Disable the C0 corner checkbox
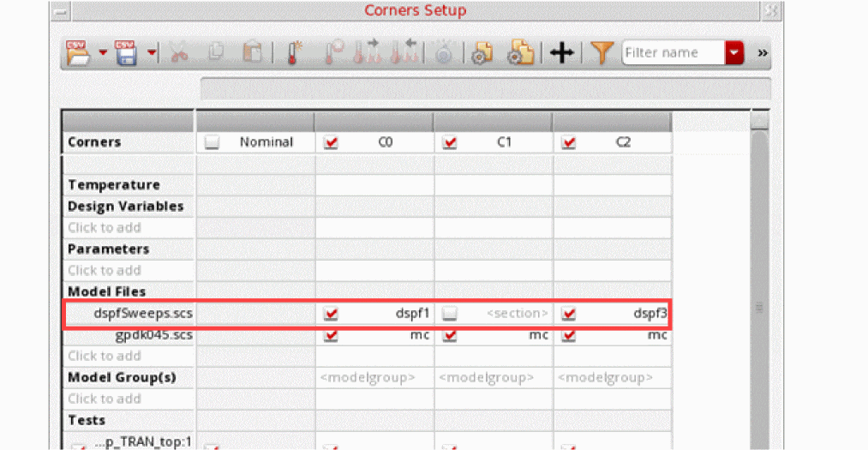Screen dimensions: 868x450 point(331,142)
